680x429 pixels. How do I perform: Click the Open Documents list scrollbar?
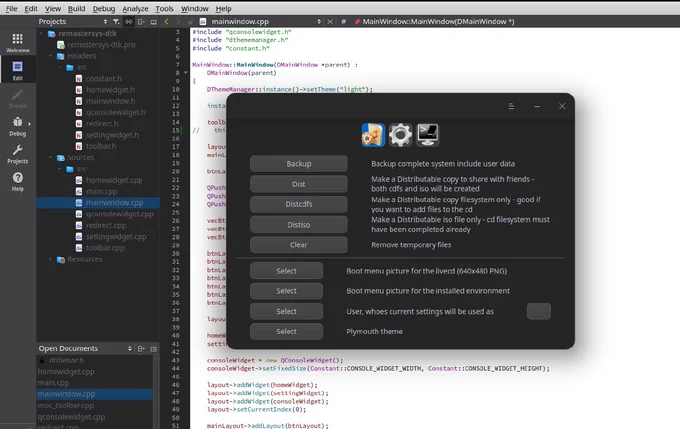156,390
